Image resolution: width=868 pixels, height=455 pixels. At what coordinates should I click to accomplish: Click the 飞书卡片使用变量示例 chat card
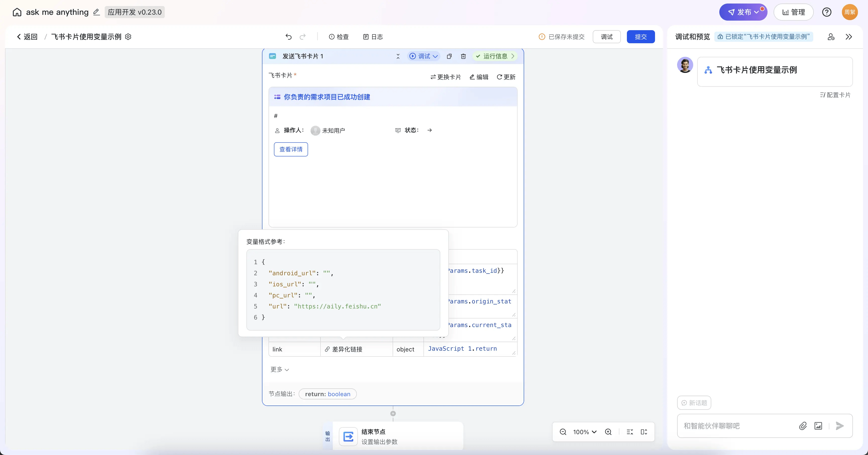tap(775, 71)
